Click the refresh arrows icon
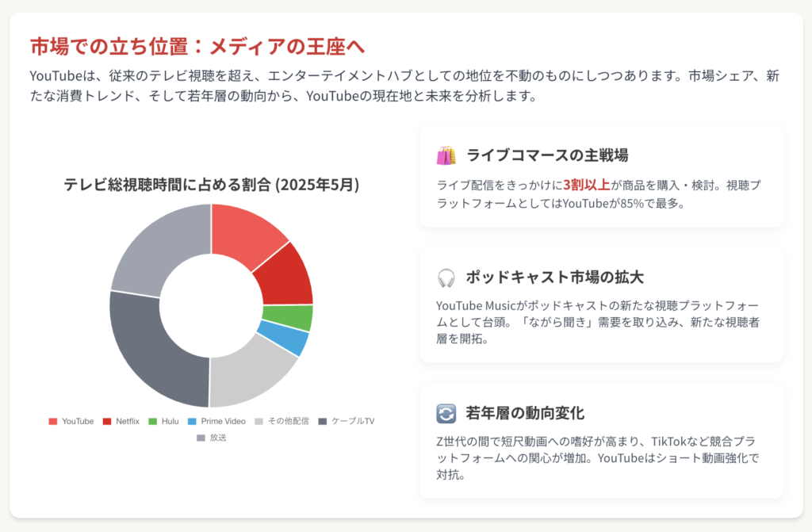 click(446, 413)
